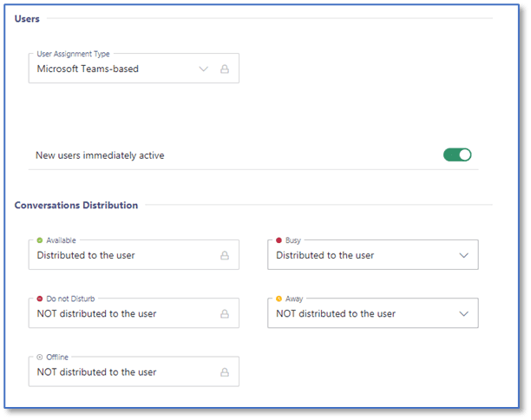Open the Away distribution dropdown
Viewport: 531px width, 420px height.
point(373,313)
